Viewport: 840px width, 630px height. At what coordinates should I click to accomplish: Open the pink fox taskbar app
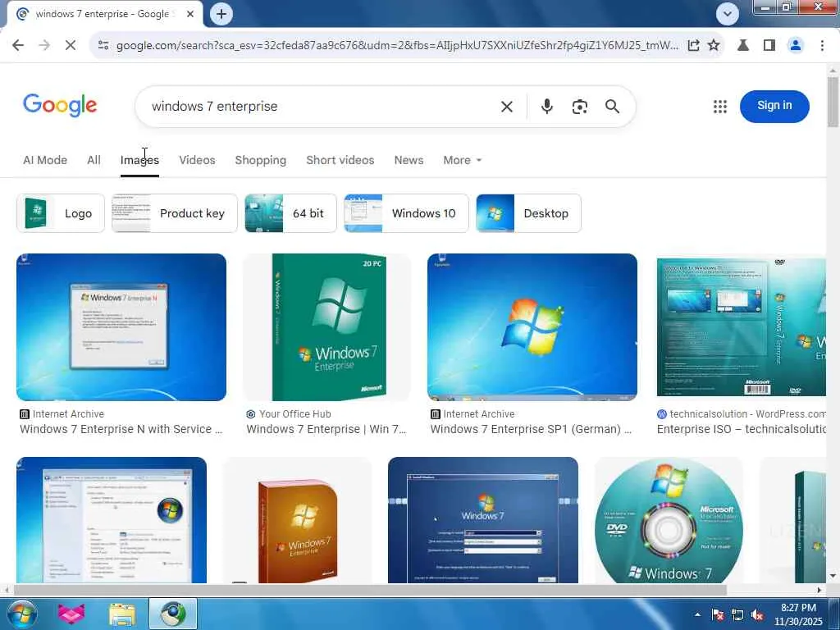coord(71,614)
